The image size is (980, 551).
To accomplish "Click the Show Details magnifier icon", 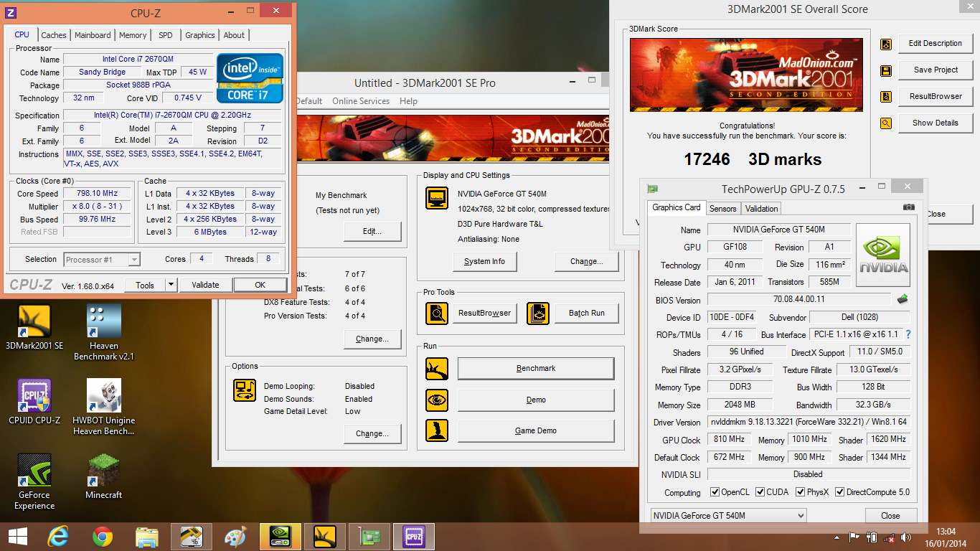I will (886, 123).
